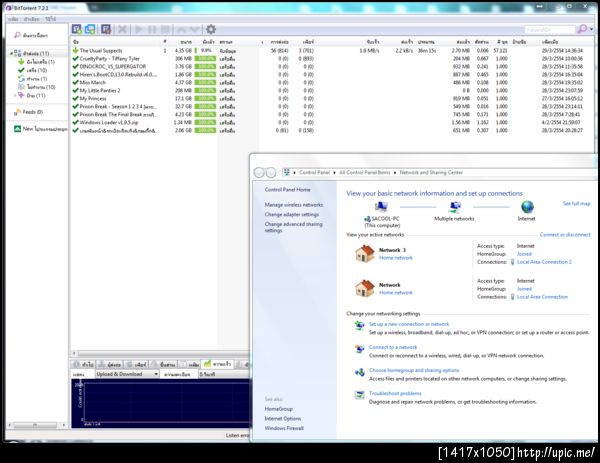This screenshot has height=463, width=600.
Task: Click Set up a new connection or network
Action: tap(409, 324)
